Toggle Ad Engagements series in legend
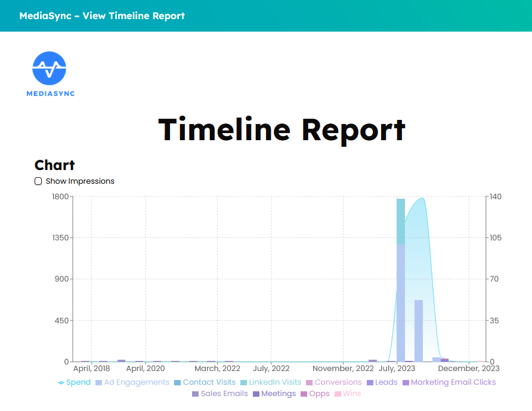Viewport: 532px width, 411px height. click(132, 382)
